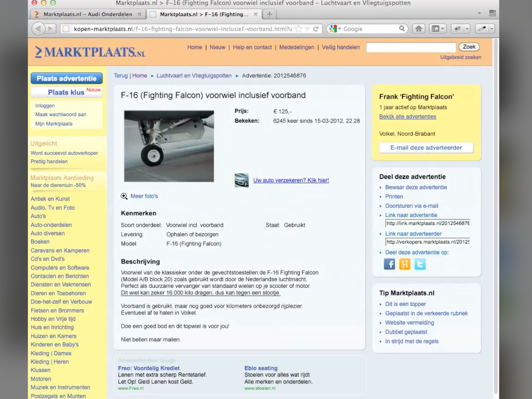Click Naar de dierentuin -50% offer
This screenshot has height=399, width=532.
(x=58, y=185)
